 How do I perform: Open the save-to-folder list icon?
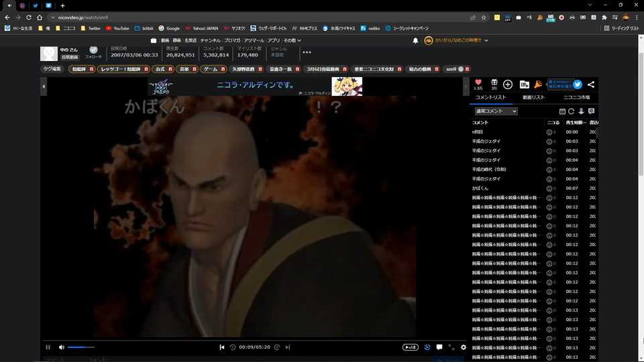coord(524,84)
